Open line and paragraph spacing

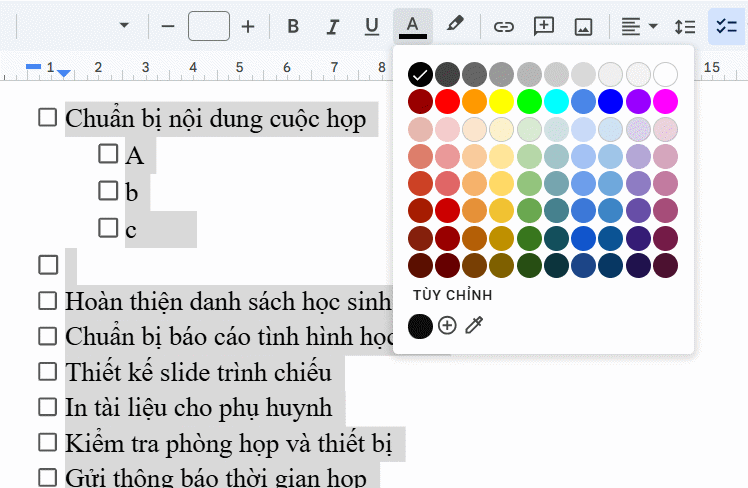click(x=685, y=27)
